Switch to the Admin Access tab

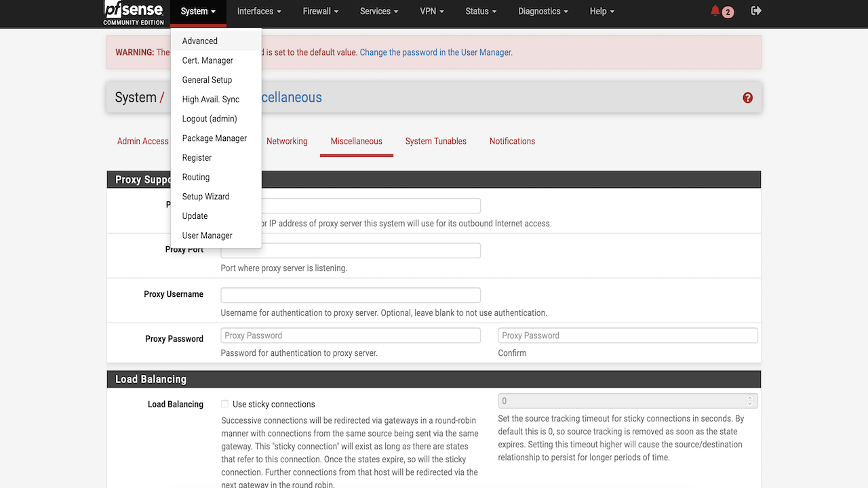click(x=142, y=141)
